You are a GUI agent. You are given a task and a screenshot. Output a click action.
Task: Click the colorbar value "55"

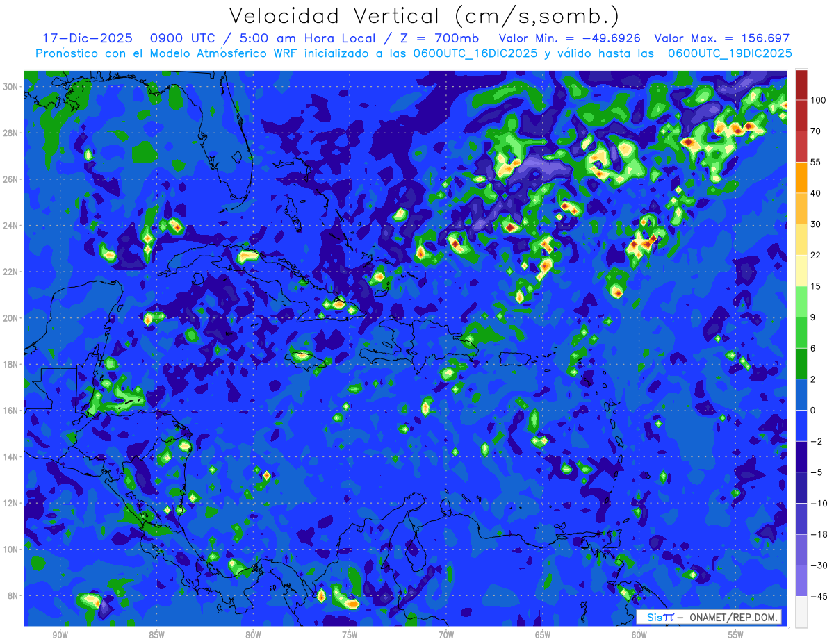point(816,162)
